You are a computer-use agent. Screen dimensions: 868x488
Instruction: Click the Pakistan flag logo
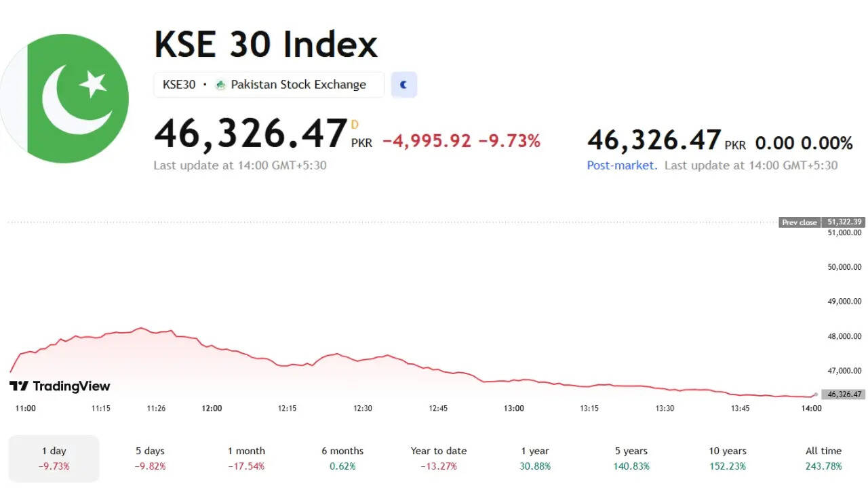pos(65,98)
